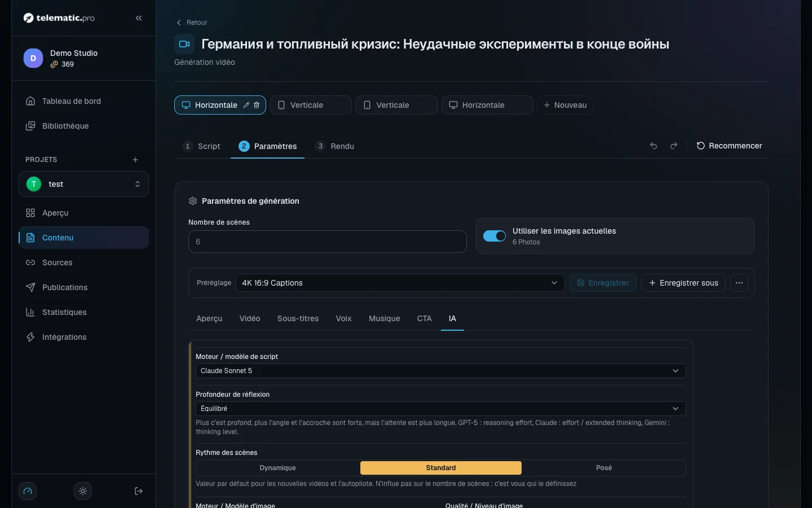The width and height of the screenshot is (812, 508).
Task: Click the Nombre de scènes input field
Action: (x=328, y=242)
